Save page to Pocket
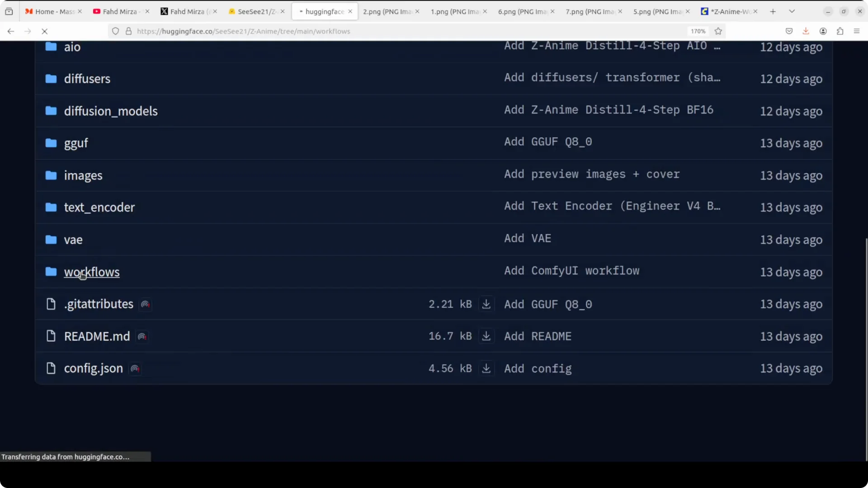Screen dimensions: 868x488 (x=789, y=31)
